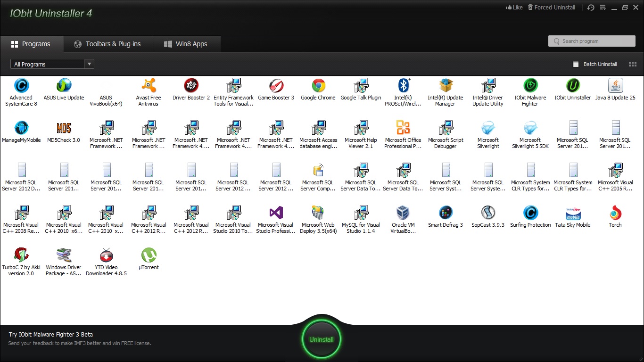Click the Like thumbs-up link
Screen dimensions: 644x362
pos(514,8)
